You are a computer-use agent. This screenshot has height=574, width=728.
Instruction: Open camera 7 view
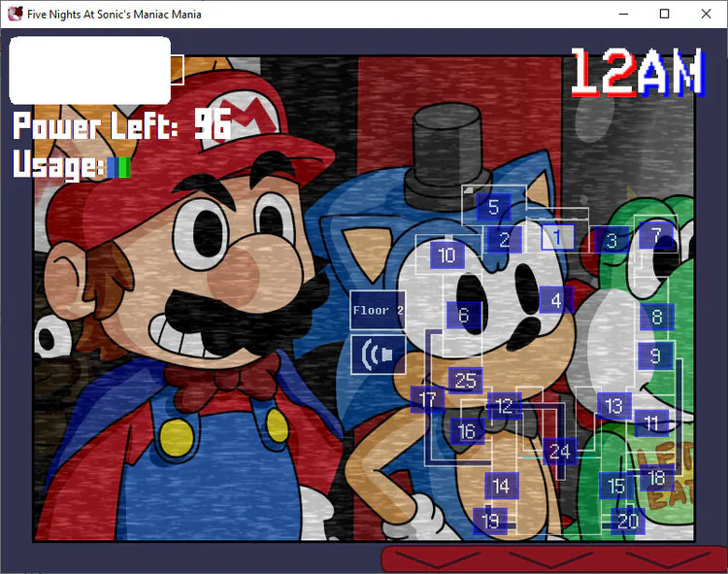click(x=656, y=235)
